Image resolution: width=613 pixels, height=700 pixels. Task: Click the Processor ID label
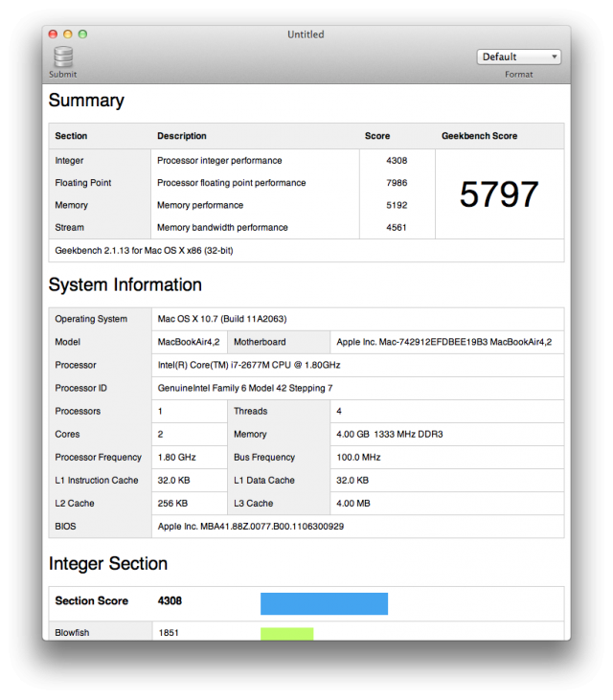click(x=80, y=388)
